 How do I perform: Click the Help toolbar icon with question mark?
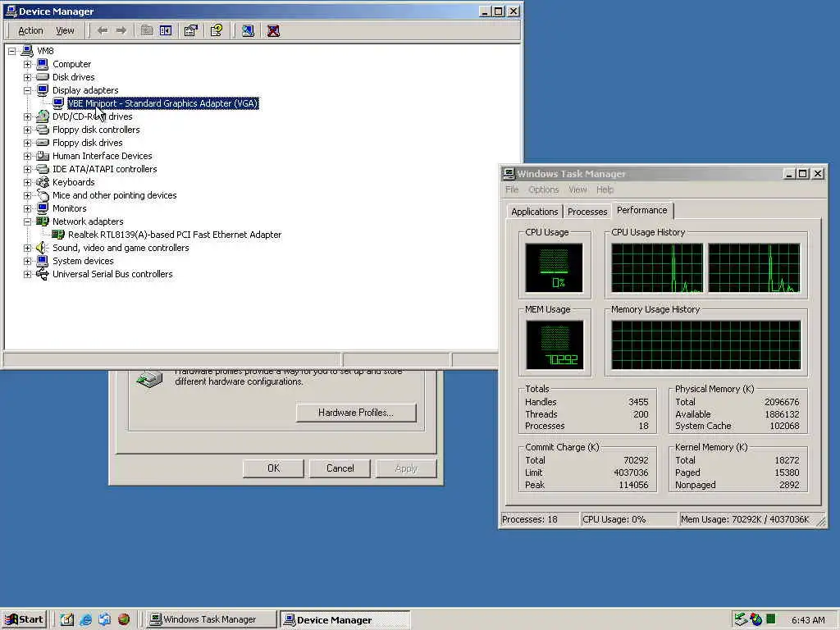[217, 30]
